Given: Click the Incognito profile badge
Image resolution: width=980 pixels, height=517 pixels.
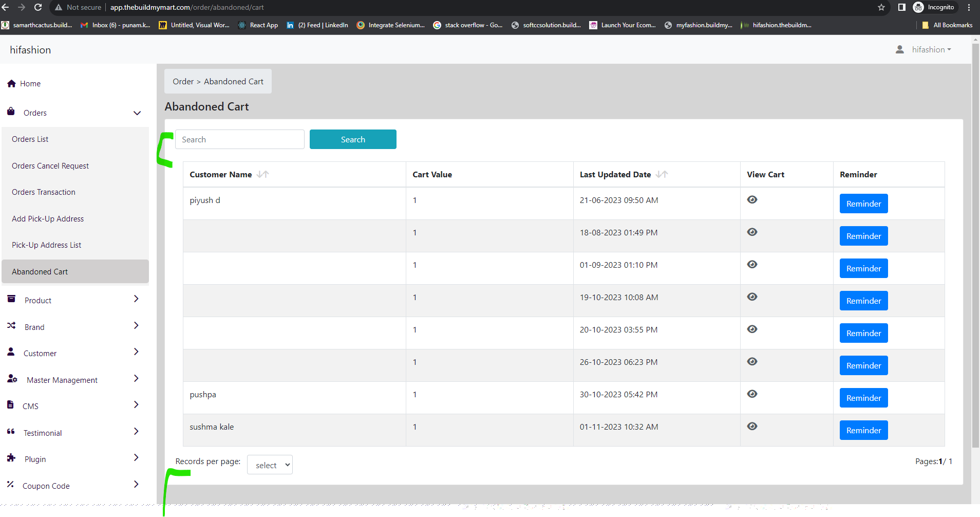Looking at the screenshot, I should click(x=935, y=7).
